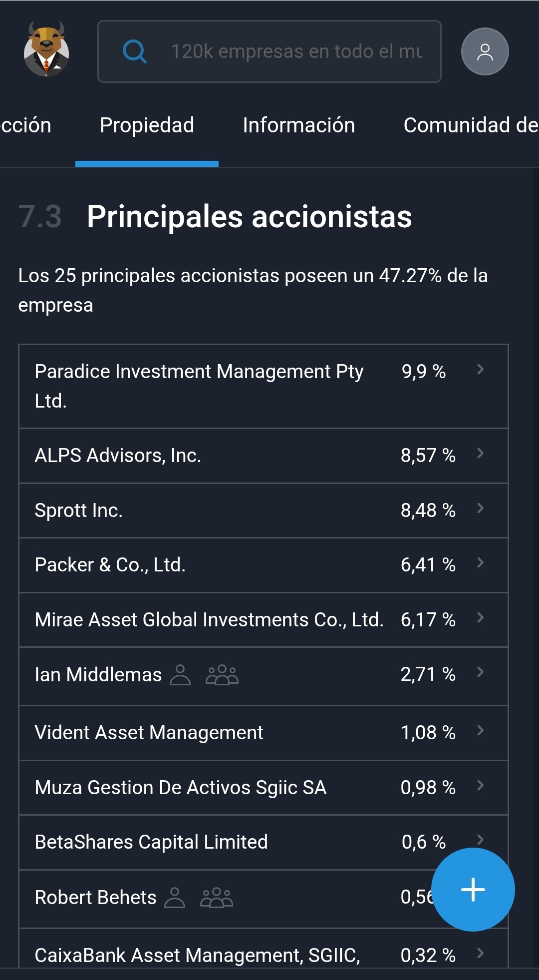Tap group icon next to Robert Behets
The image size is (539, 980).
click(x=216, y=898)
